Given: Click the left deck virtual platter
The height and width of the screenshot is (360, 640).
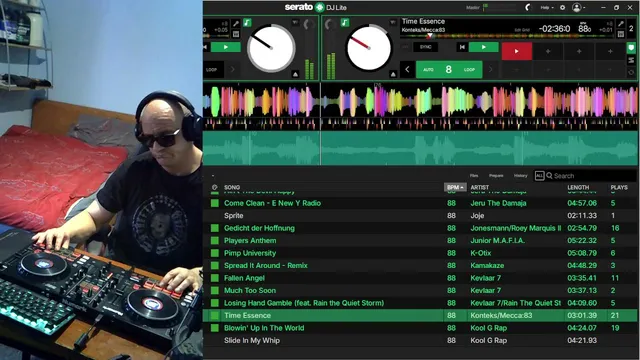Looking at the screenshot, I should click(271, 48).
